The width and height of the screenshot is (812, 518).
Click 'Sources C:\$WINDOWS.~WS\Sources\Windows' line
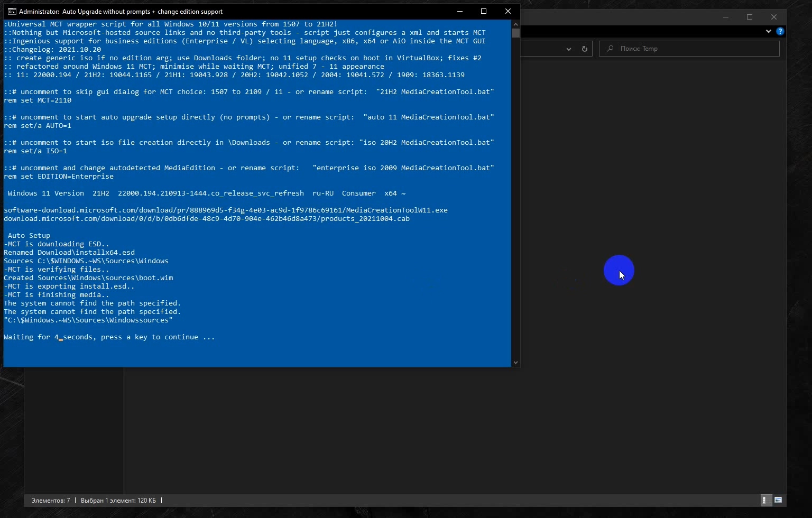coord(86,261)
